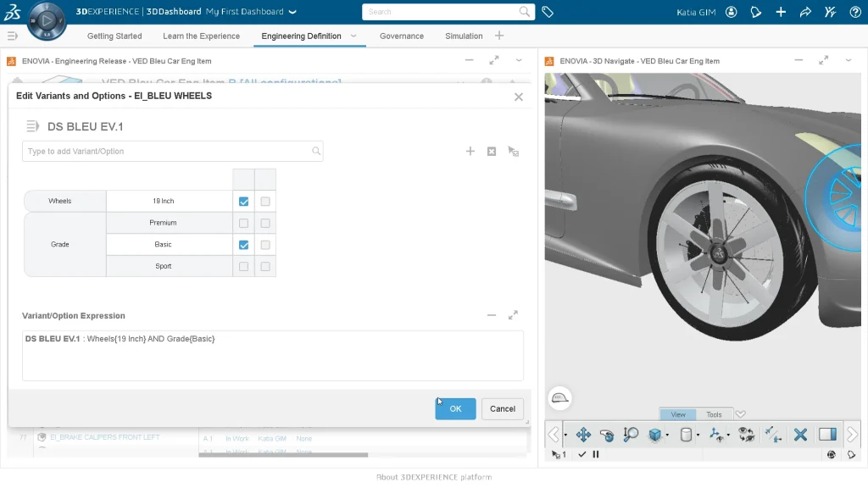Uncheck the 19 Inch wheels checkbox

[244, 202]
